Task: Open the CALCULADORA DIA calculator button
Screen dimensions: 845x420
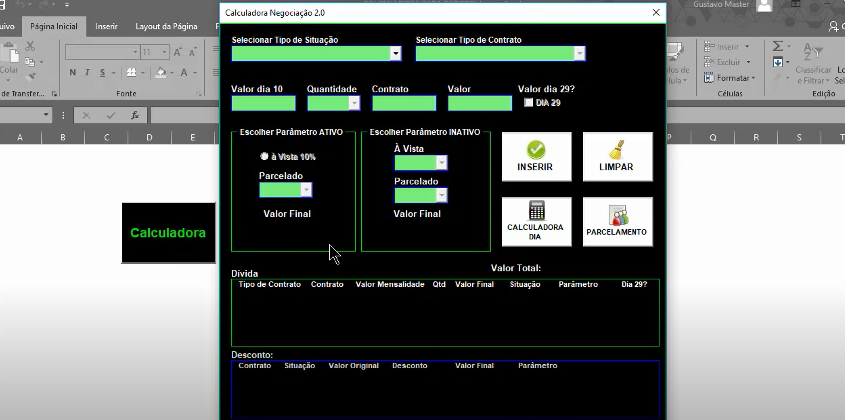Action: click(536, 221)
